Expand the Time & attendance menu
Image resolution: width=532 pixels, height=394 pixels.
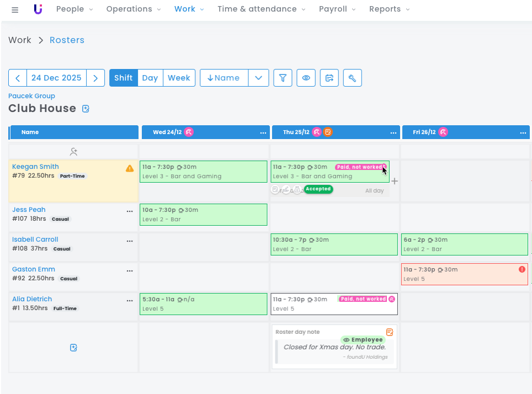pyautogui.click(x=260, y=9)
